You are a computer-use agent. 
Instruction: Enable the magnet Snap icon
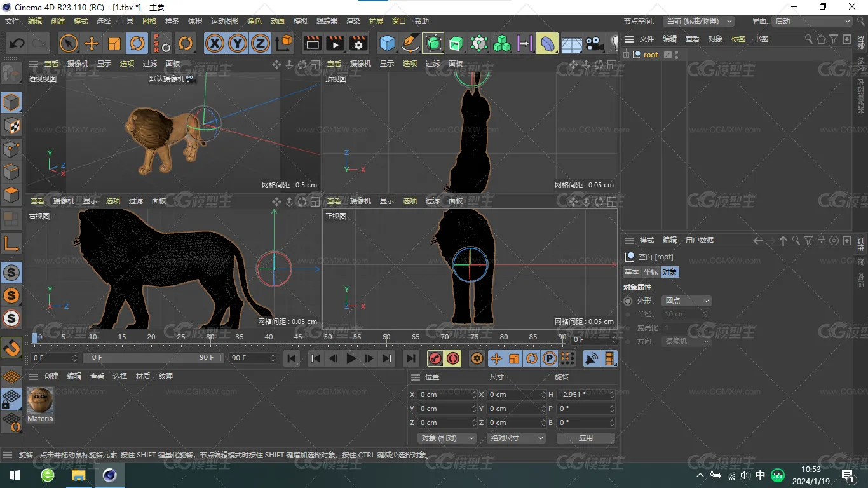[x=11, y=348]
